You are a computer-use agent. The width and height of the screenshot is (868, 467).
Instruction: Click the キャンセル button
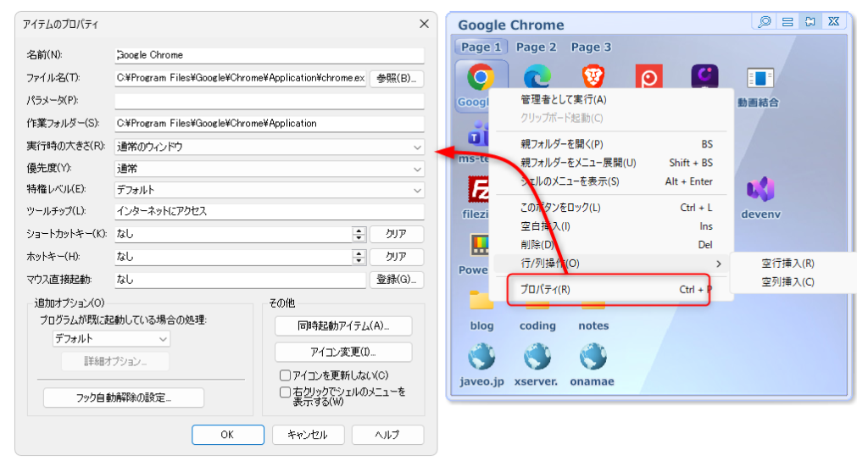point(308,435)
